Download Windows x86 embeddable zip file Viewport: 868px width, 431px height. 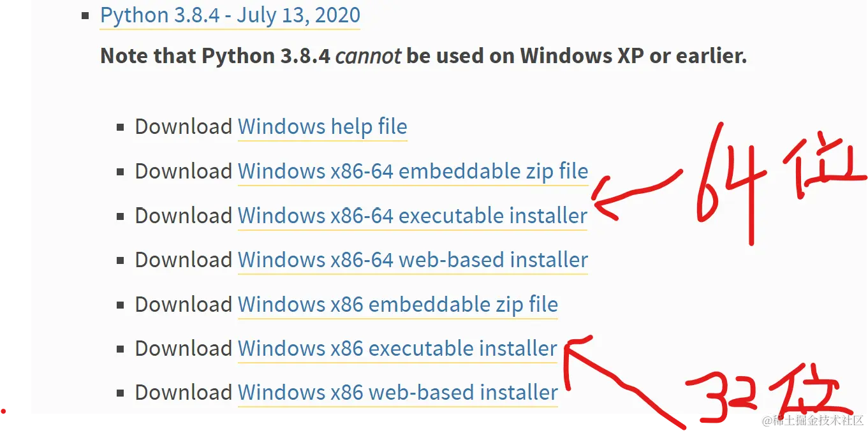[x=397, y=305]
